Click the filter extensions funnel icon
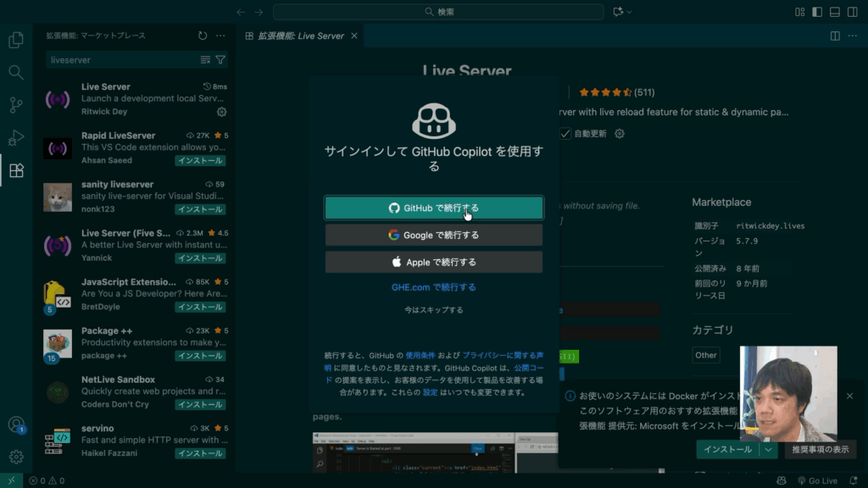 220,60
